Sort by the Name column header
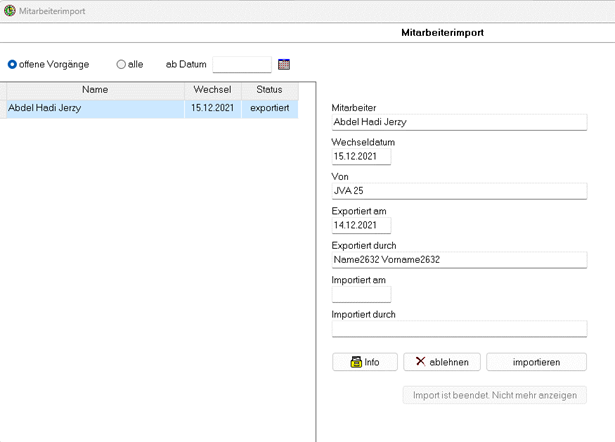This screenshot has width=615, height=442. coord(95,90)
